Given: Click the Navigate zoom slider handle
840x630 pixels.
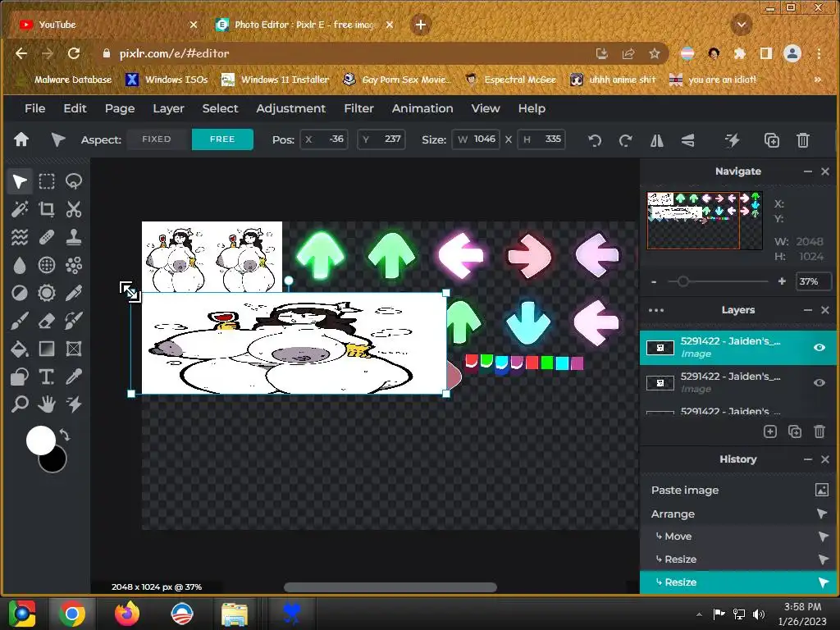Looking at the screenshot, I should pyautogui.click(x=682, y=281).
